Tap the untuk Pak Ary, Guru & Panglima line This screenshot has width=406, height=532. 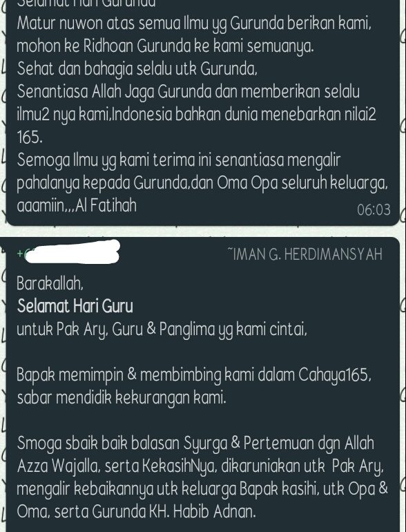162,329
